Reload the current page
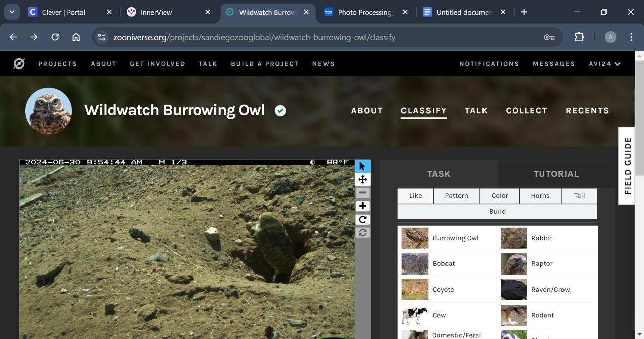 pyautogui.click(x=55, y=37)
